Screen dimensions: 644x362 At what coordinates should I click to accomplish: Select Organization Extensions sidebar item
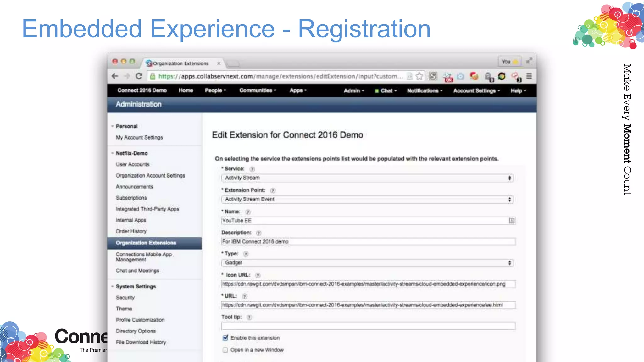(154, 243)
